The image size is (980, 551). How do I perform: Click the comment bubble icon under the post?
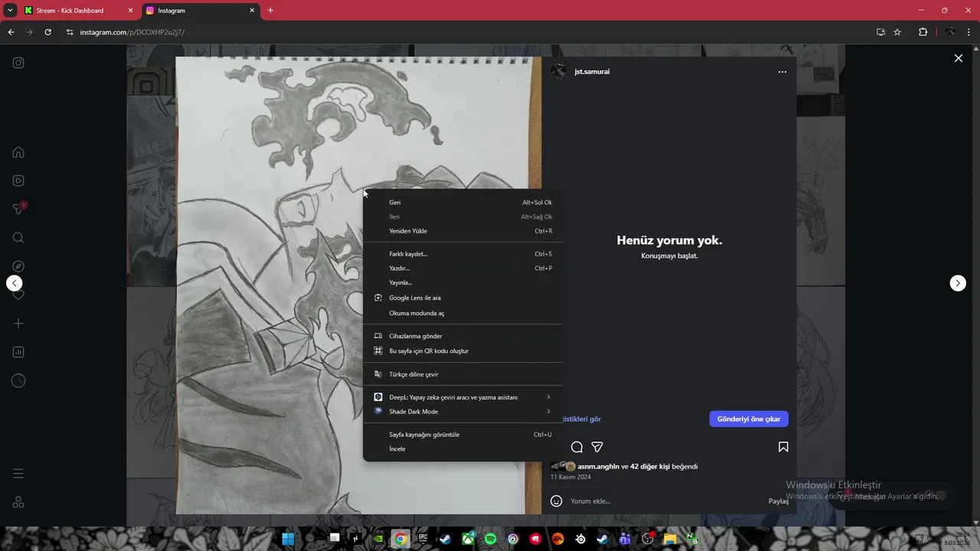click(577, 447)
